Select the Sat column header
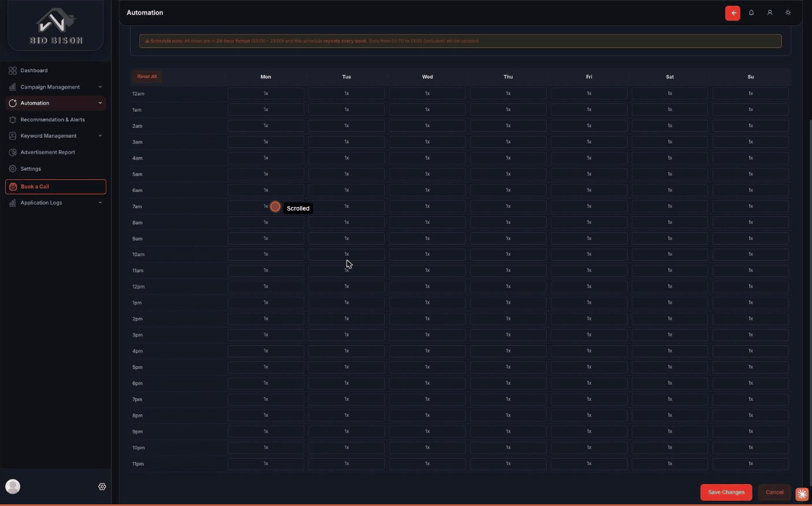812x506 pixels. click(x=670, y=77)
